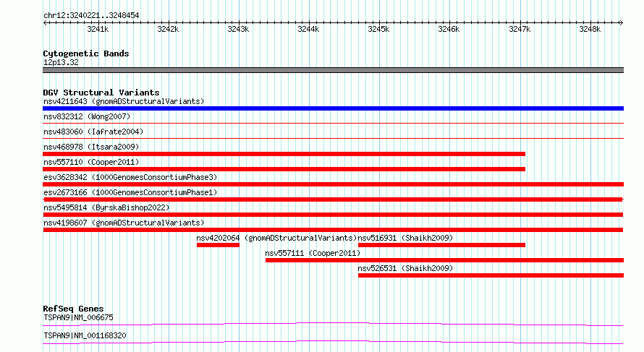The width and height of the screenshot is (644, 352).
Task: Click the 3245k ruler tick label
Action: [378, 29]
